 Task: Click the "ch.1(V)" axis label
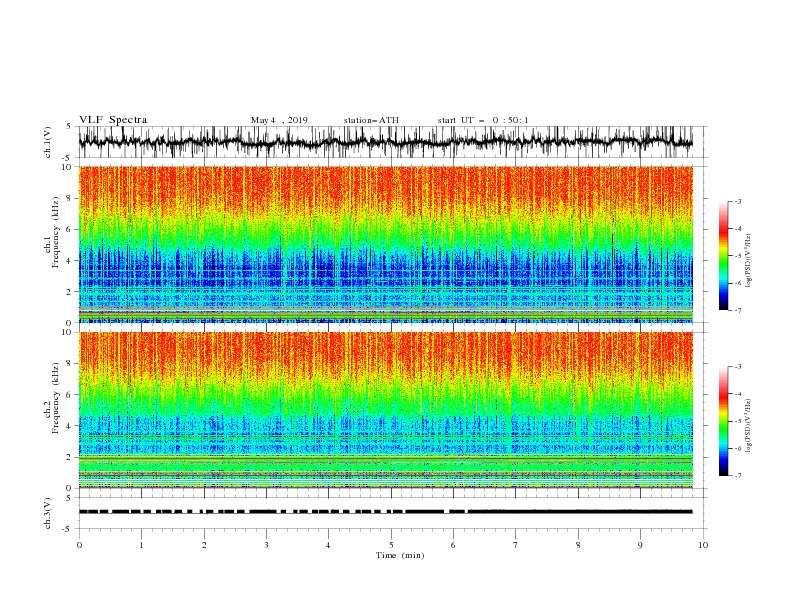48,142
